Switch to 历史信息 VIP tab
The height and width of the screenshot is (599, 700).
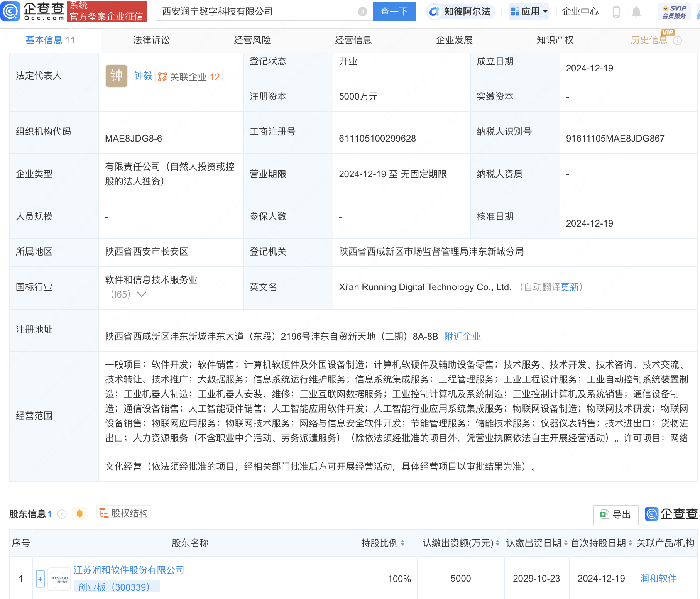point(649,40)
